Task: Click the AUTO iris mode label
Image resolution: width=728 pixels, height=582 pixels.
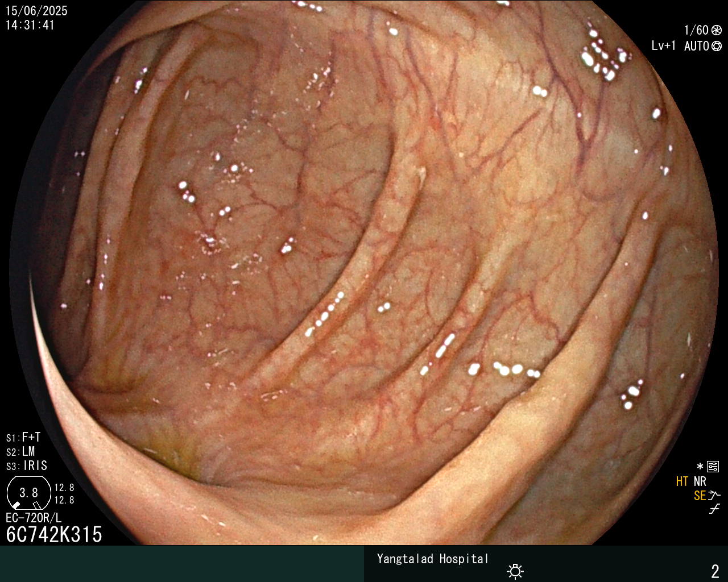Action: pyautogui.click(x=697, y=46)
